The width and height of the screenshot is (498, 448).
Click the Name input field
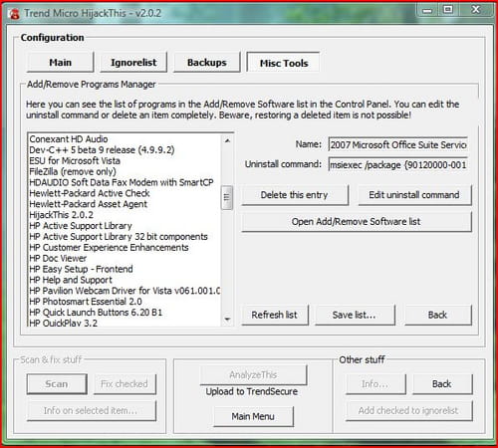pos(398,144)
